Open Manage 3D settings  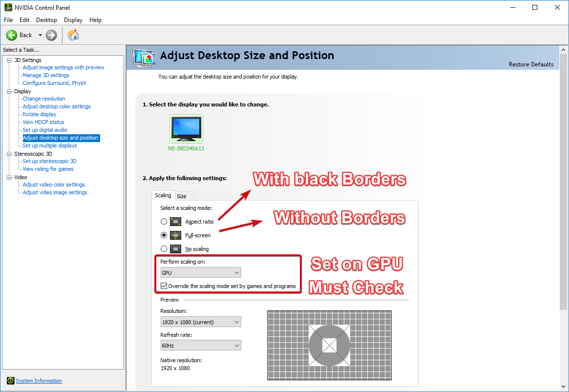pos(46,75)
